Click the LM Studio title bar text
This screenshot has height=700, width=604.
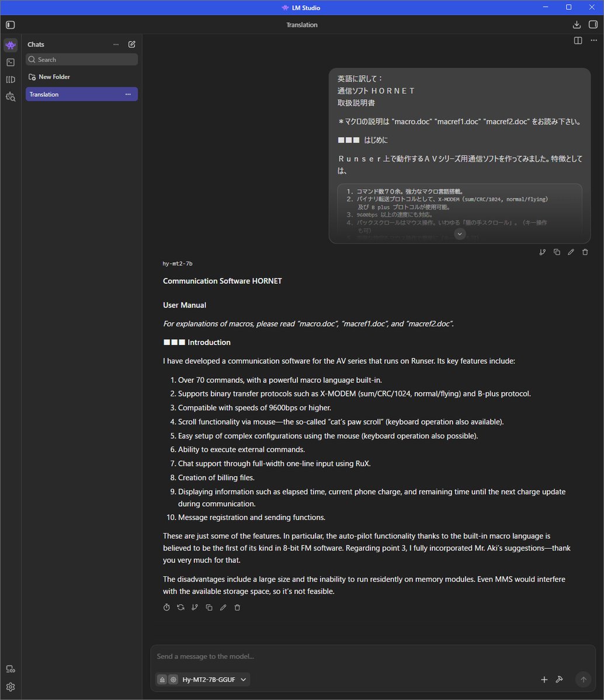[306, 8]
